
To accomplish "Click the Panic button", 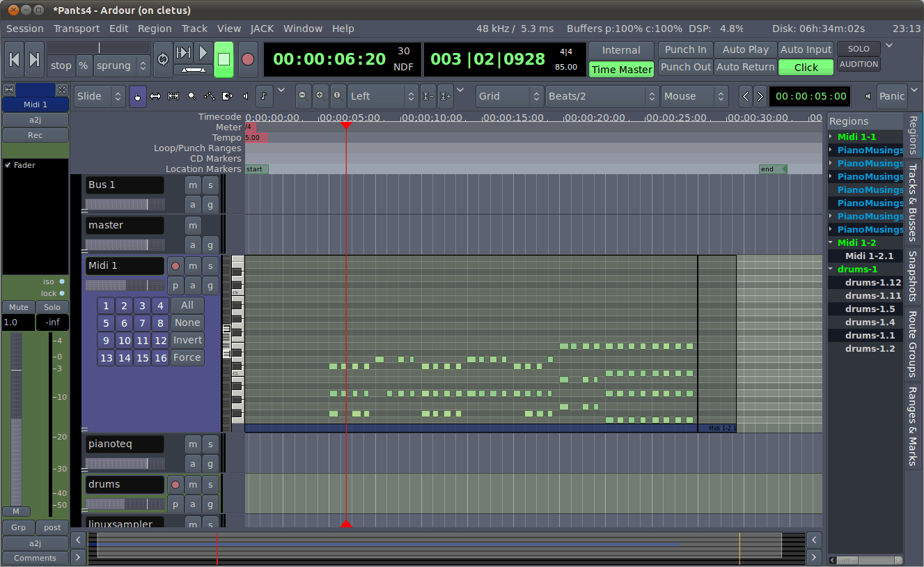I will click(891, 96).
